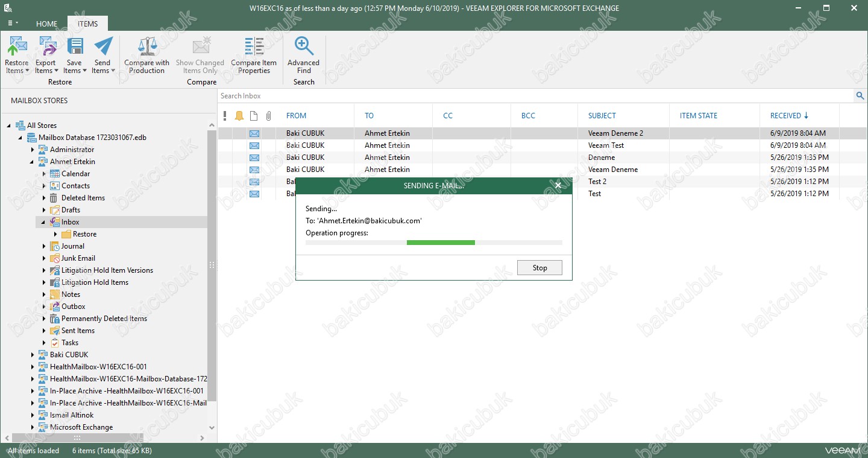This screenshot has height=458, width=868.
Task: Select the Journal folder
Action: [x=73, y=246]
